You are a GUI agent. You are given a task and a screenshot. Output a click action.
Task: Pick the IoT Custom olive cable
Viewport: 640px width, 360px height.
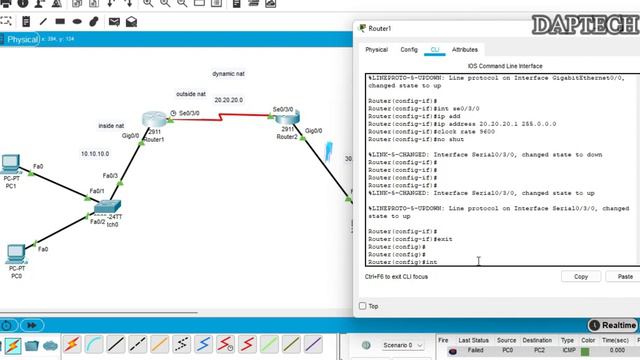(x=291, y=344)
